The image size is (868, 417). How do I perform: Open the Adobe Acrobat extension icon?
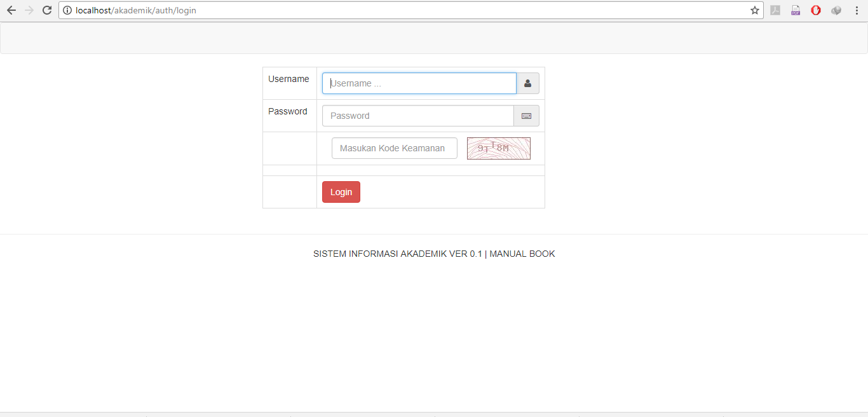775,10
